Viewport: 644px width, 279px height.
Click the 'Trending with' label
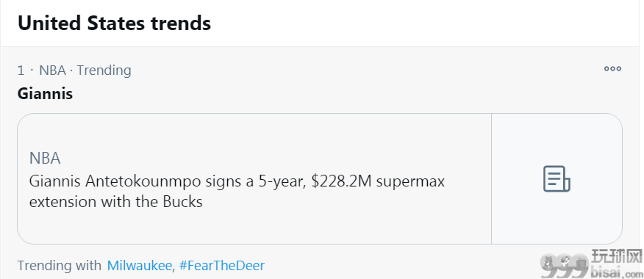point(59,266)
